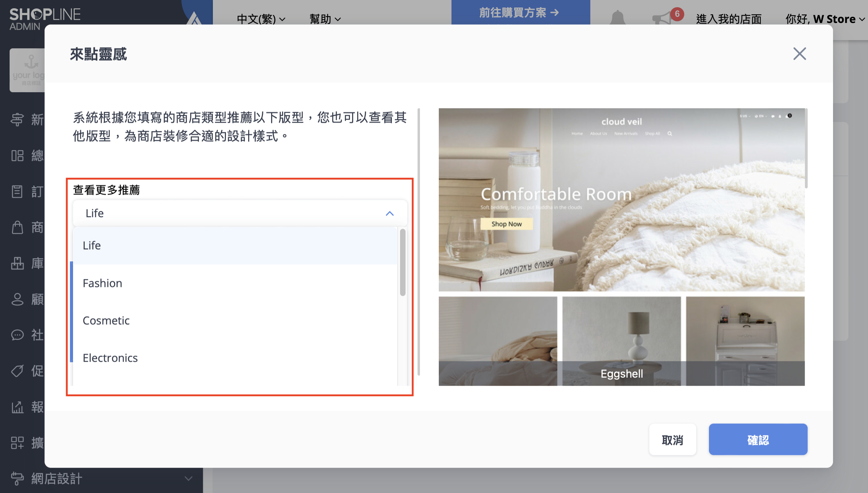Click the paint roller 網店設計 icon
This screenshot has height=493, width=868.
[17, 479]
